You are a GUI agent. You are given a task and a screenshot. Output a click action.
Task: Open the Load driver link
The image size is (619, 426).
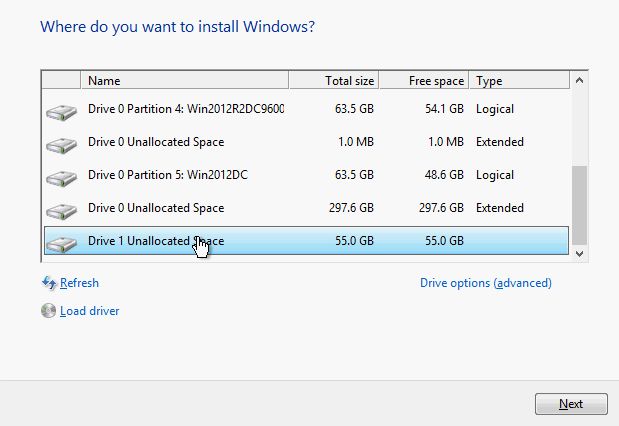pos(89,311)
